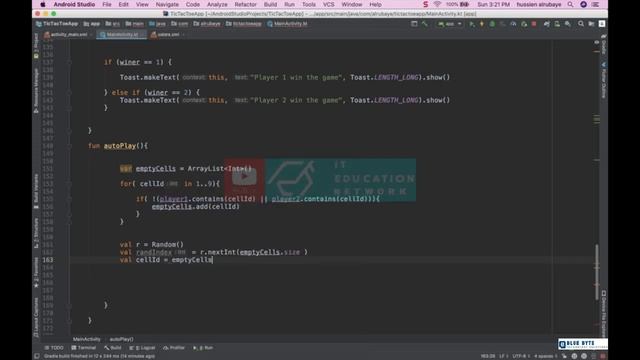The width and height of the screenshot is (640, 360).
Task: Open the Logcat tool window
Action: 142,348
